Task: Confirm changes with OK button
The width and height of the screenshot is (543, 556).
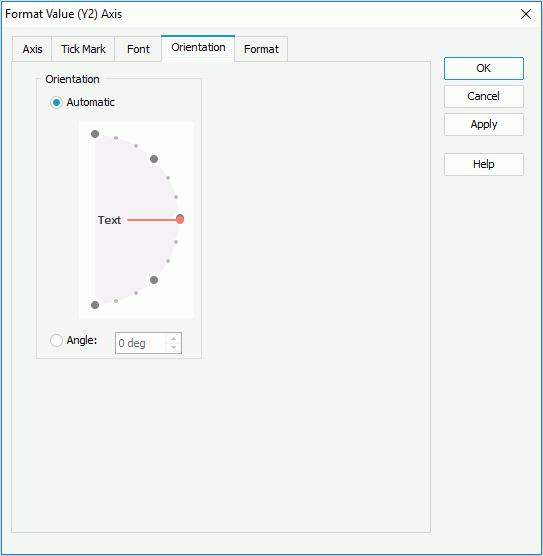Action: (484, 68)
